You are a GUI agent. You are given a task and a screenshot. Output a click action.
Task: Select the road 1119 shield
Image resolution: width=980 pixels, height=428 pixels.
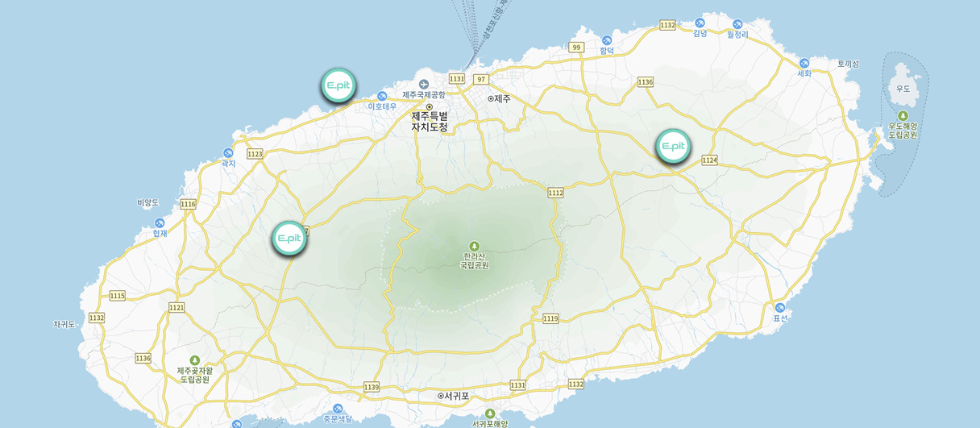(x=550, y=319)
